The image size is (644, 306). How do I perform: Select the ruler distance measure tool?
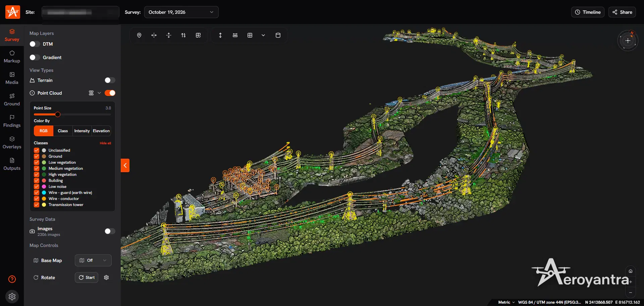pyautogui.click(x=235, y=35)
